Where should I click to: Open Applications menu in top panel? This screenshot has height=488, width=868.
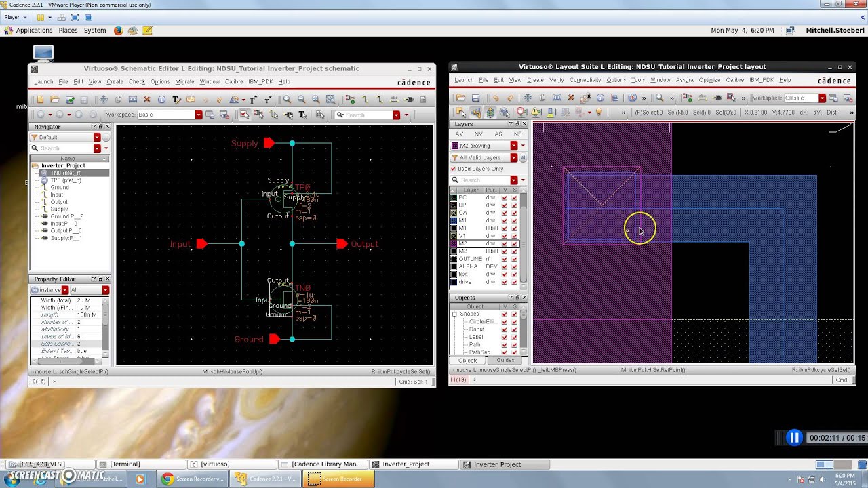pyautogui.click(x=34, y=30)
